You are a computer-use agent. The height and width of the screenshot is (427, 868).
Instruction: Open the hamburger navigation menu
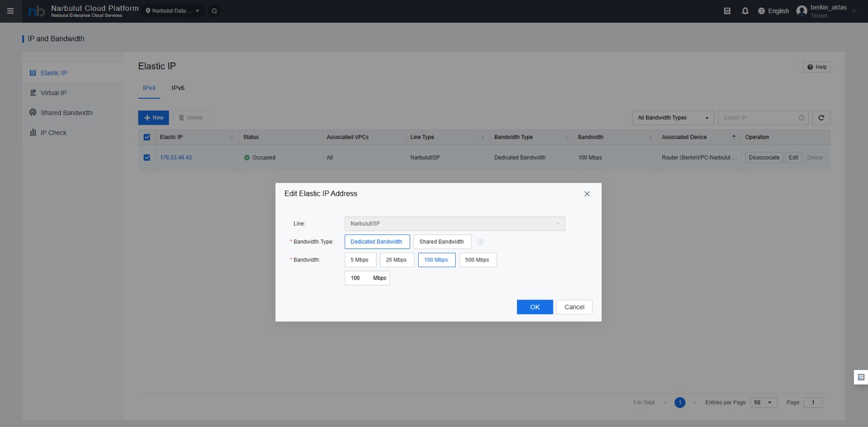pos(10,11)
